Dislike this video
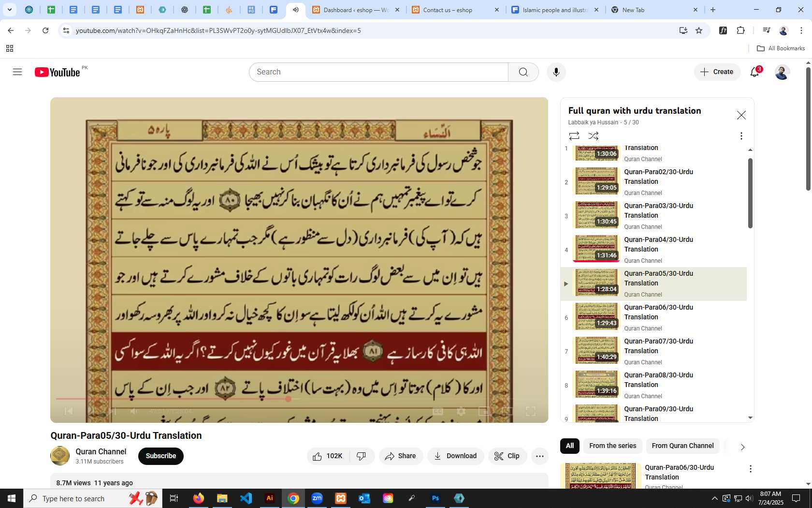 pos(362,456)
